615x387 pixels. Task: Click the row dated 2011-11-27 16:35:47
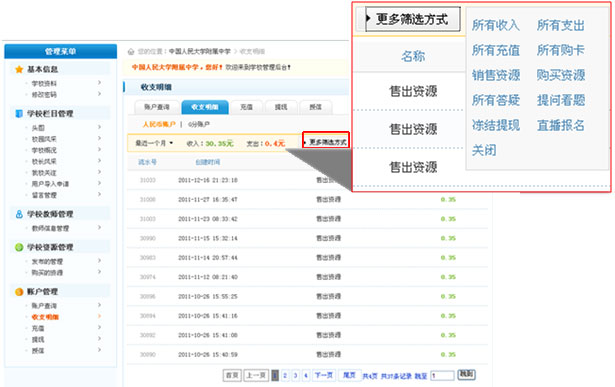(x=308, y=200)
